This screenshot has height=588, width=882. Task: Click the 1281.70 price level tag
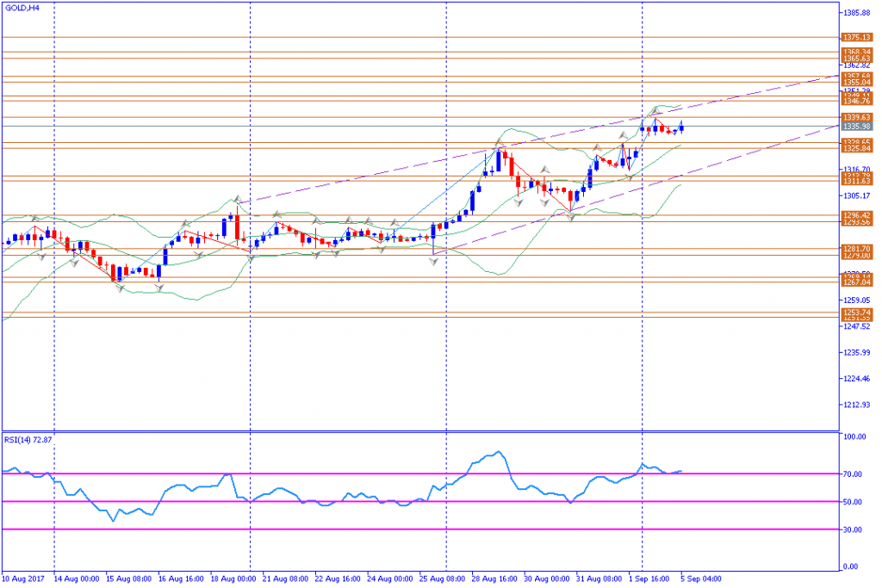tap(857, 249)
